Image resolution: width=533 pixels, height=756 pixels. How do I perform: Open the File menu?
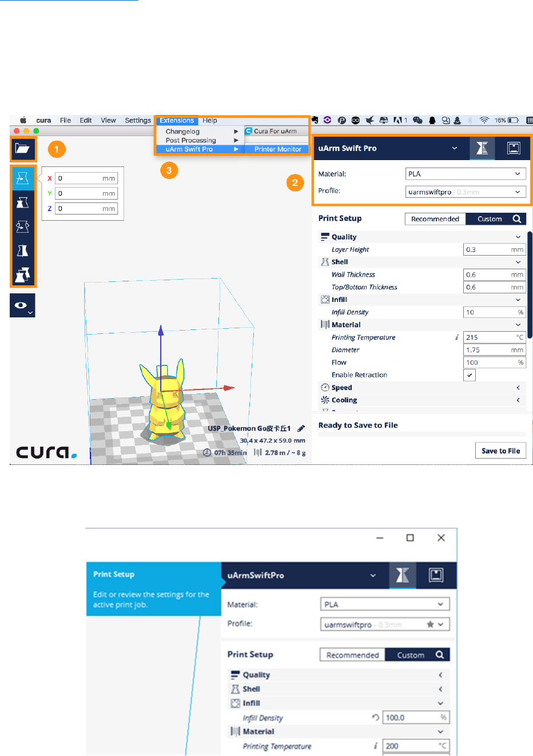(65, 120)
